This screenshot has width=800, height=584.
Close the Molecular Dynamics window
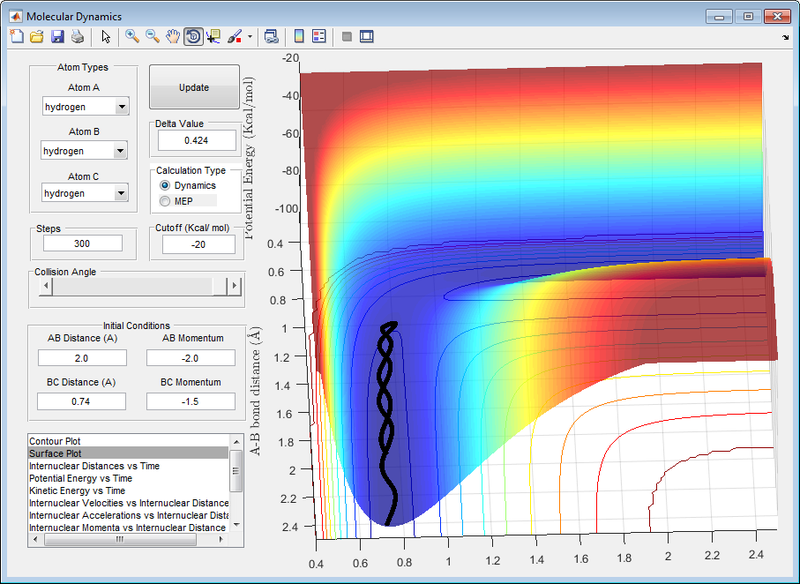778,17
